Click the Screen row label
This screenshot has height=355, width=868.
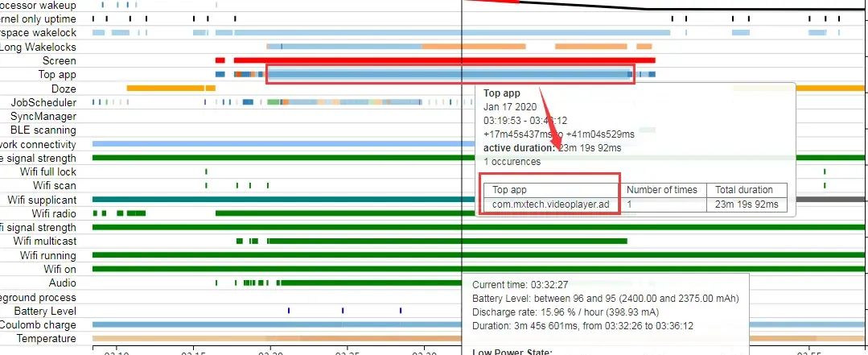click(60, 60)
